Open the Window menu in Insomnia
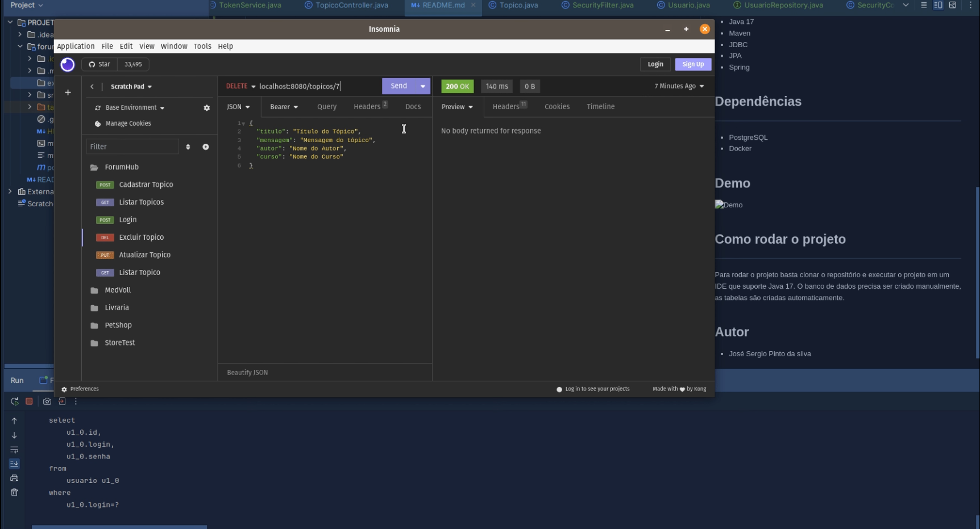Viewport: 980px width, 529px height. click(x=174, y=47)
